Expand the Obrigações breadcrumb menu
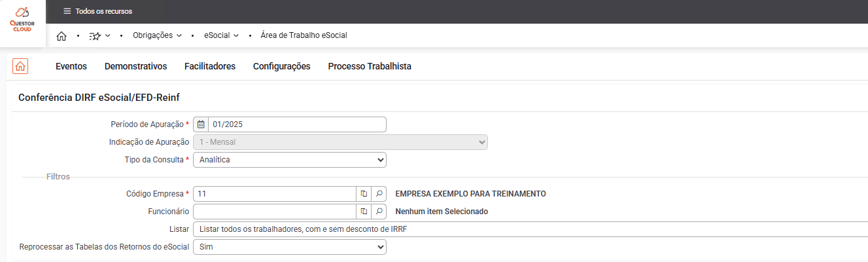The image size is (868, 262). tap(157, 35)
